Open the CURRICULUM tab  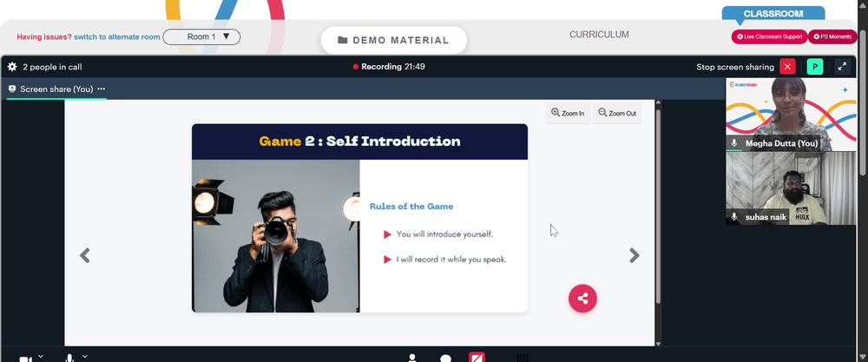599,35
